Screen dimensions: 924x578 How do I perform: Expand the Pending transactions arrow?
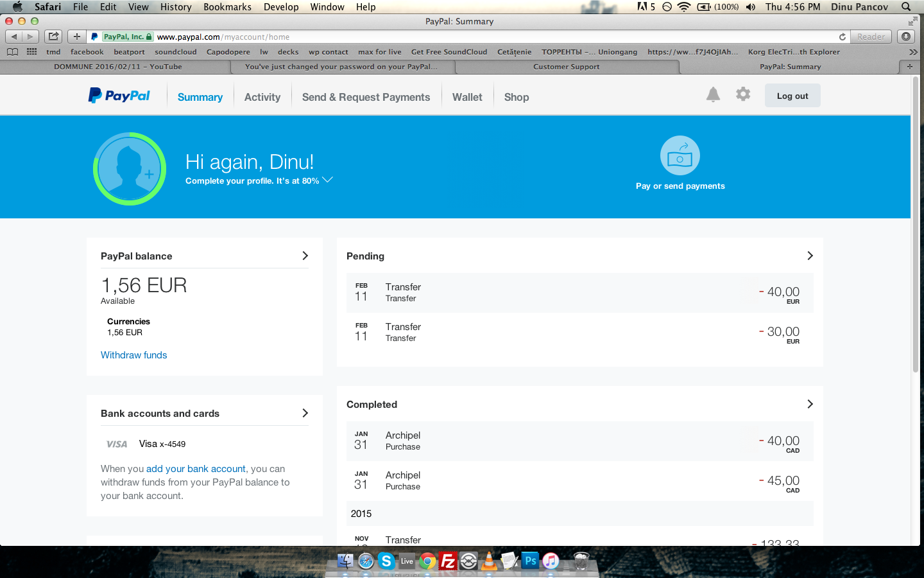[810, 256]
